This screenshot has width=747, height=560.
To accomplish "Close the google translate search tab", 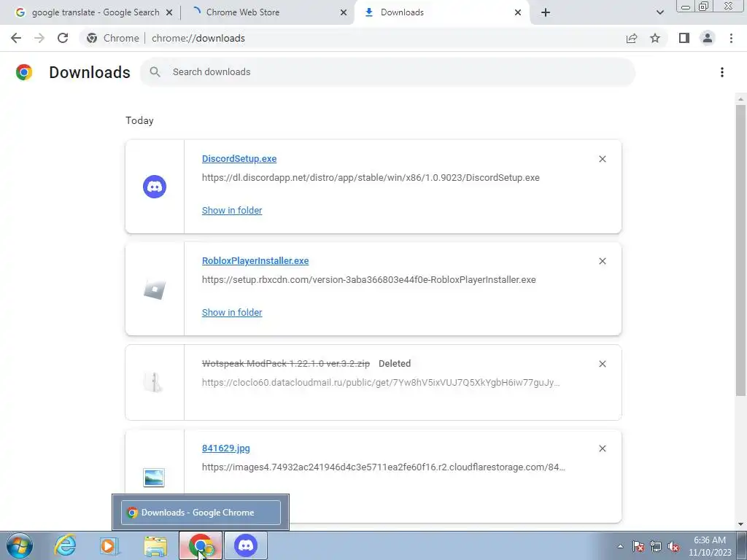I will coord(169,12).
